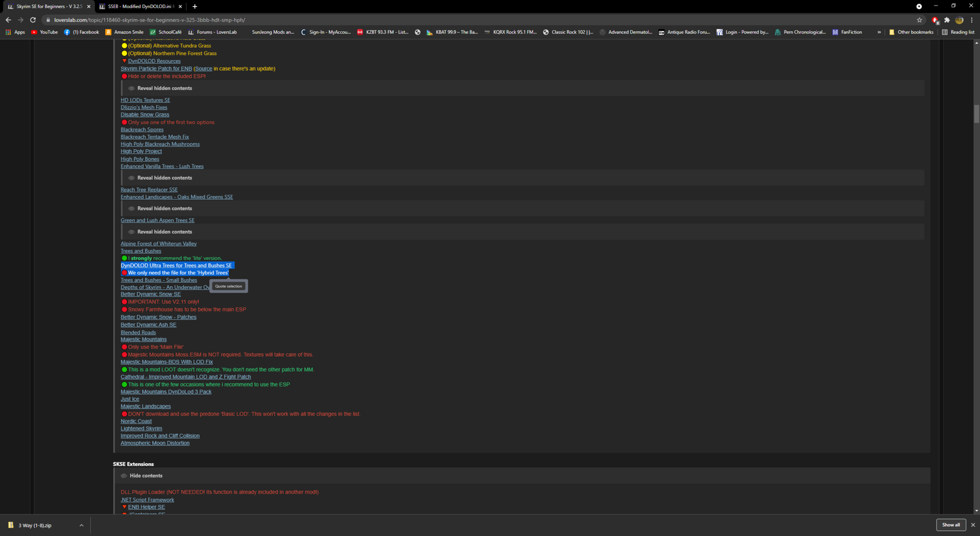Image resolution: width=980 pixels, height=536 pixels.
Task: Click the page vertical scrollbar thumb
Action: (x=976, y=114)
